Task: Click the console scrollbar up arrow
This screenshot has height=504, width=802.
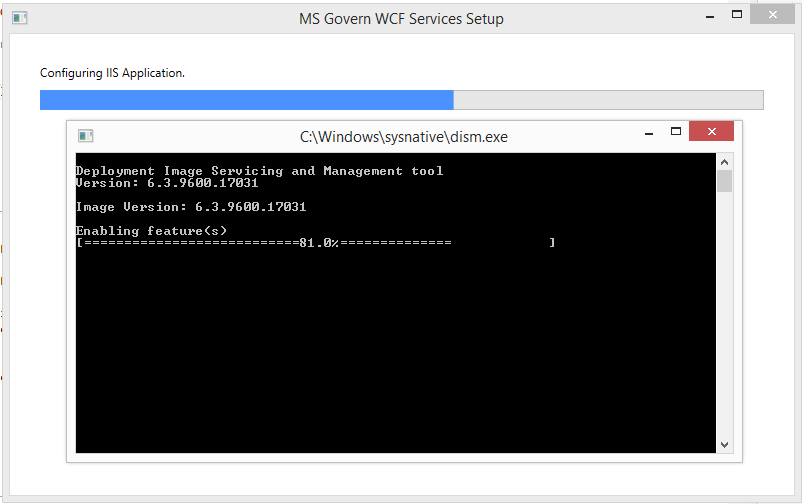Action: tap(725, 161)
